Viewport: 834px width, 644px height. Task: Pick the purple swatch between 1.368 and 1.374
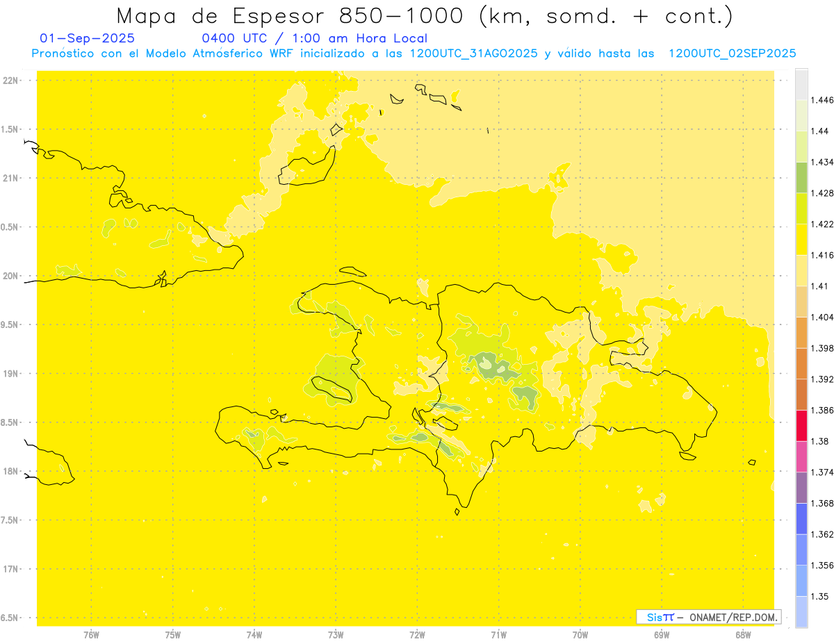point(801,488)
